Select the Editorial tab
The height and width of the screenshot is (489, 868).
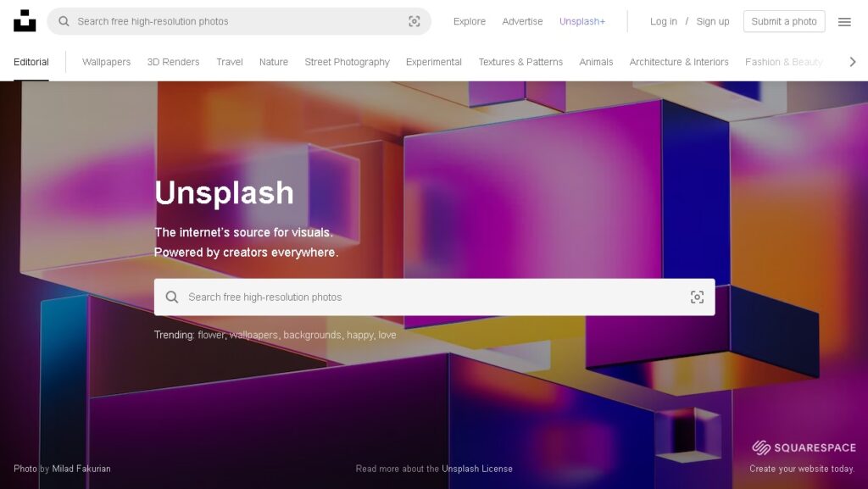[x=31, y=62]
